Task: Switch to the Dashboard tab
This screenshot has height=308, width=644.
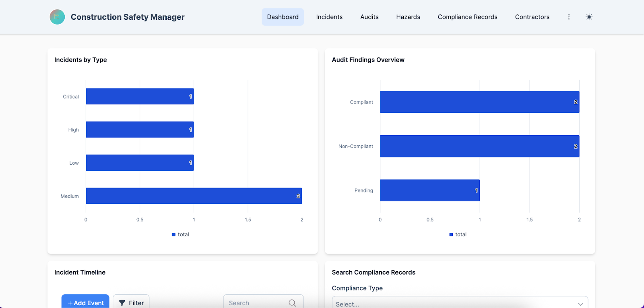Action: point(283,17)
